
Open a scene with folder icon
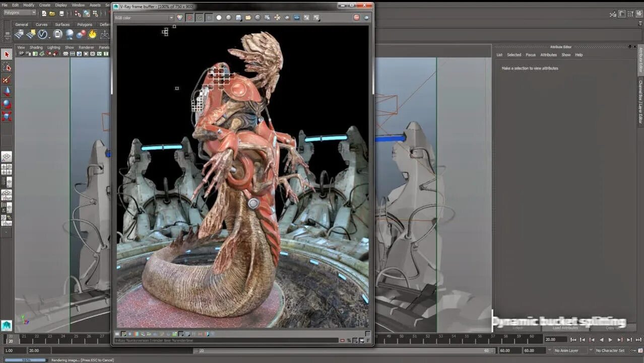52,13
